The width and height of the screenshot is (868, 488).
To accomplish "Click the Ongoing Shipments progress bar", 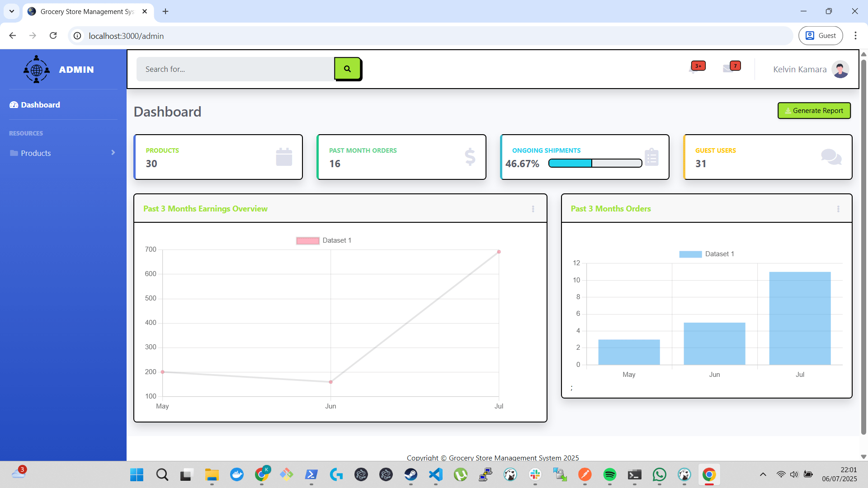I will click(x=595, y=163).
